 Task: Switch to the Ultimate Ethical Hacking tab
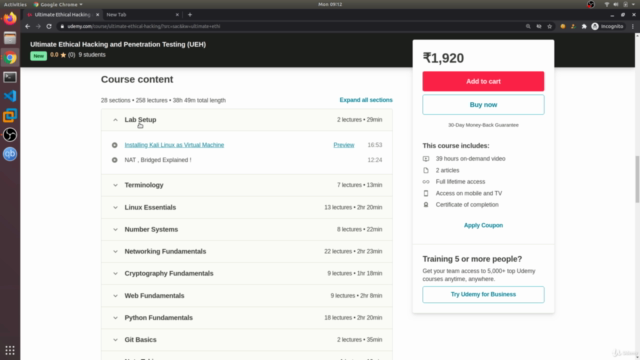[61, 15]
